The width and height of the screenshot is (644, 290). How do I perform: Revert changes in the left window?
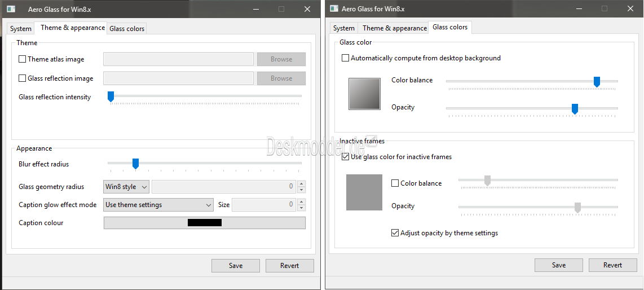click(x=289, y=266)
